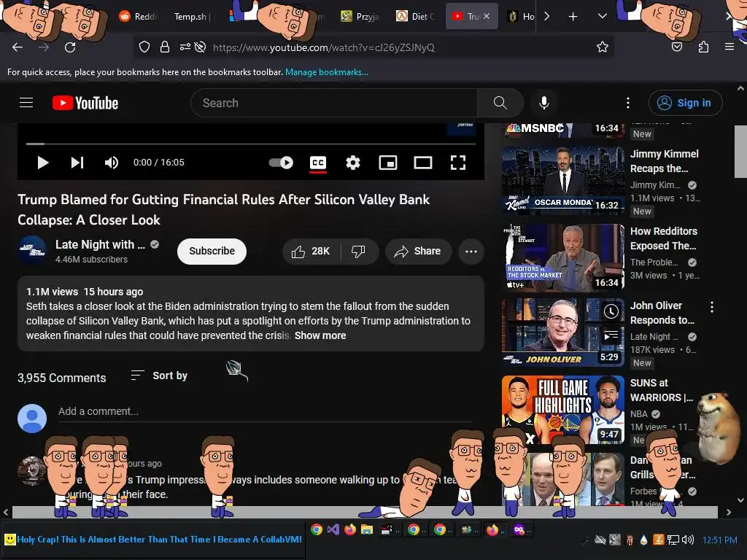
Task: Toggle closed captions CC button
Action: [x=318, y=163]
